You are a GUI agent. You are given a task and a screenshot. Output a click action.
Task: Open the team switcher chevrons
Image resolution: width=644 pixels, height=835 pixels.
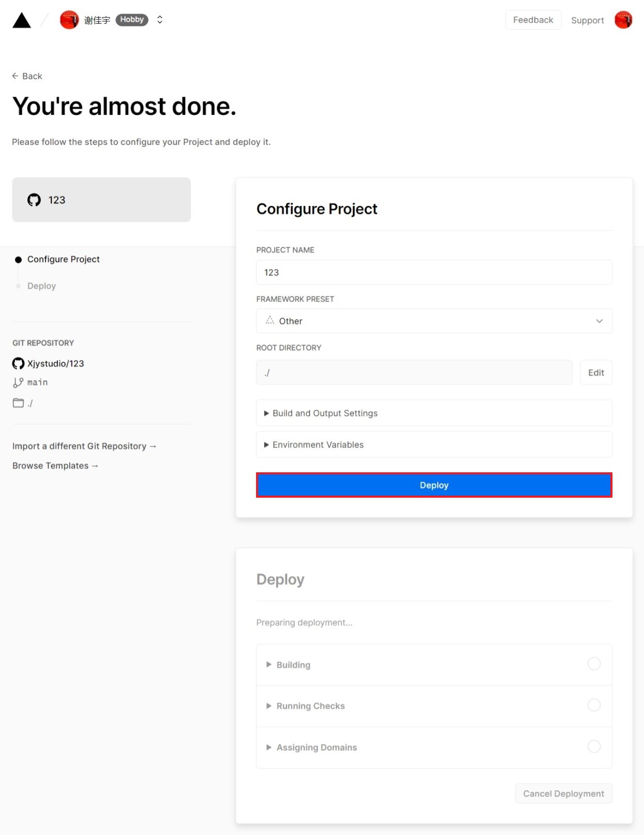(160, 20)
